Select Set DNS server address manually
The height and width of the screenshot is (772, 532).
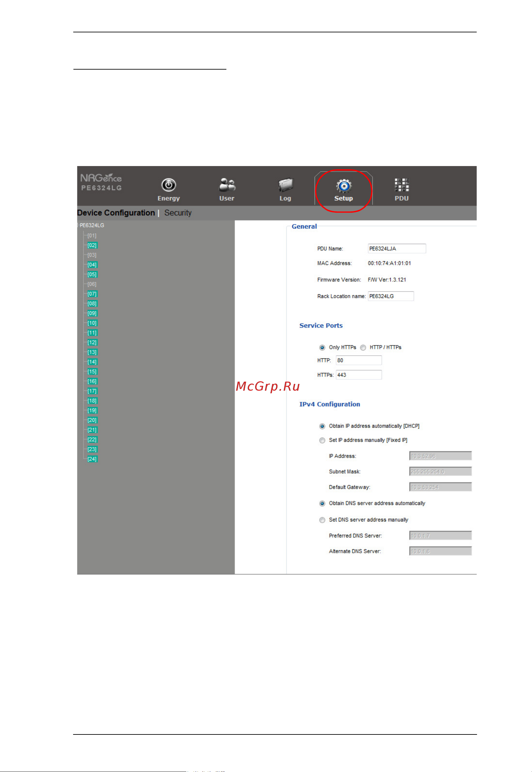(322, 520)
